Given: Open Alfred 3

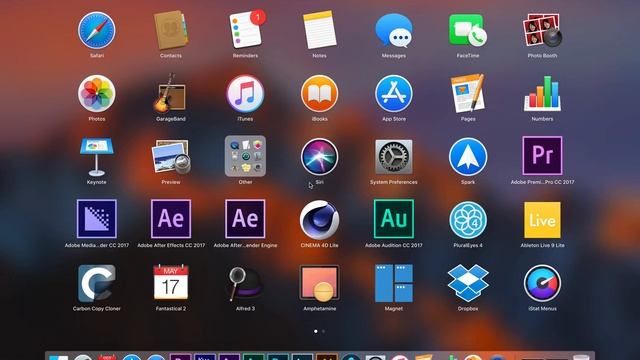Looking at the screenshot, I should [x=244, y=283].
